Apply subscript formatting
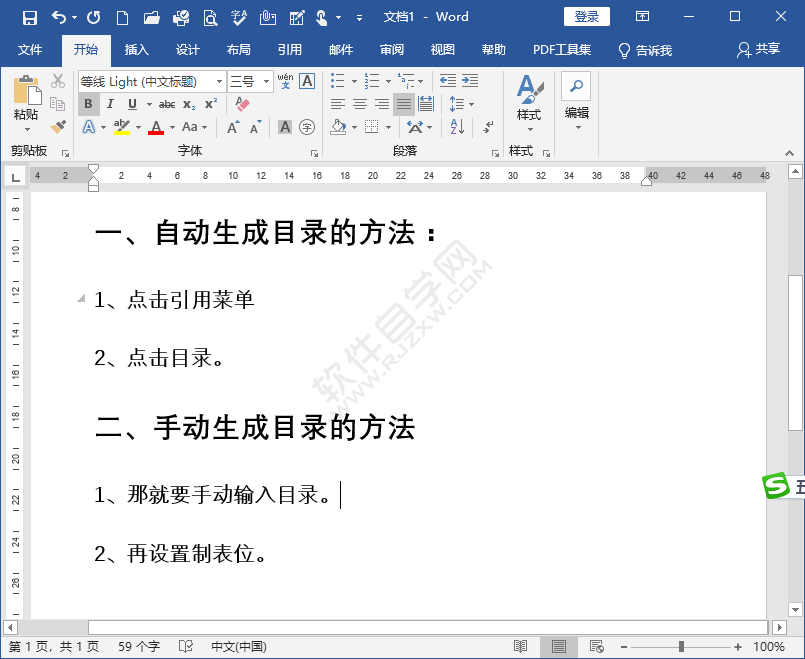The width and height of the screenshot is (805, 659). (x=188, y=103)
